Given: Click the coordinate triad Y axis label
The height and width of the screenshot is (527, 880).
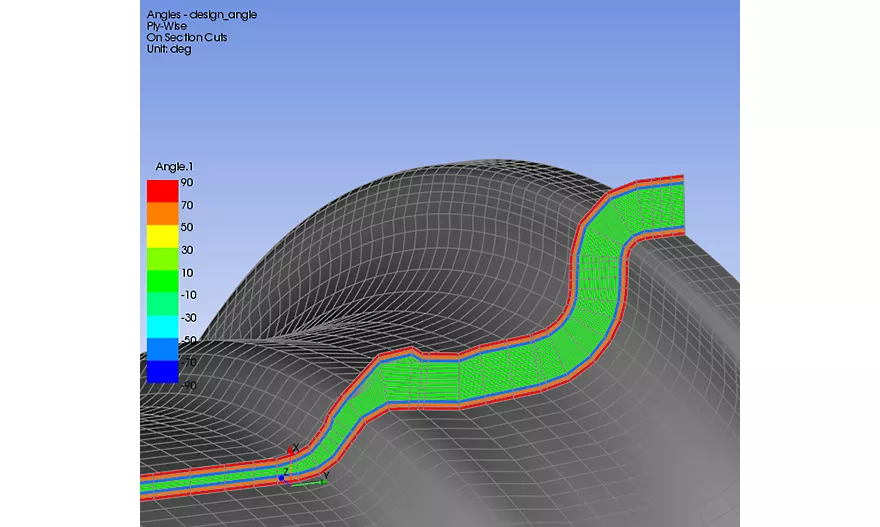Looking at the screenshot, I should point(326,476).
